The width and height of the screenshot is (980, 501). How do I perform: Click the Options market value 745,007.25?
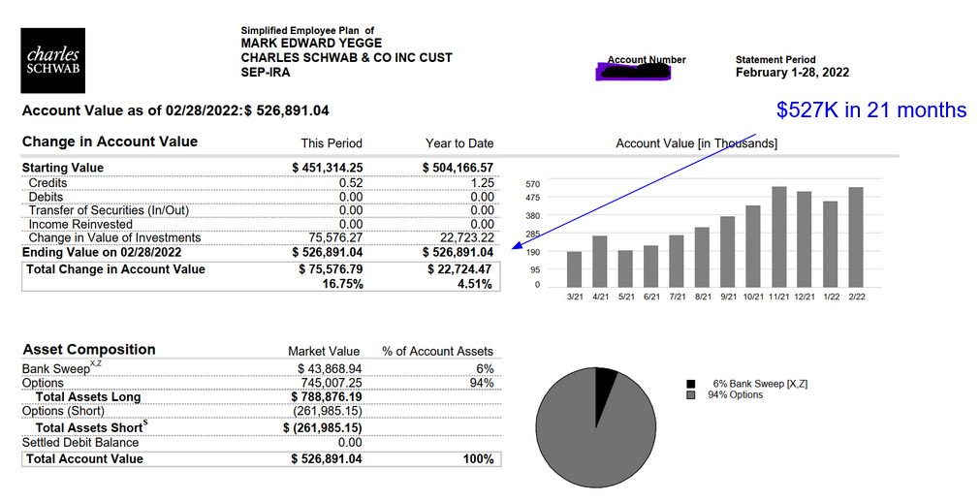pyautogui.click(x=332, y=383)
